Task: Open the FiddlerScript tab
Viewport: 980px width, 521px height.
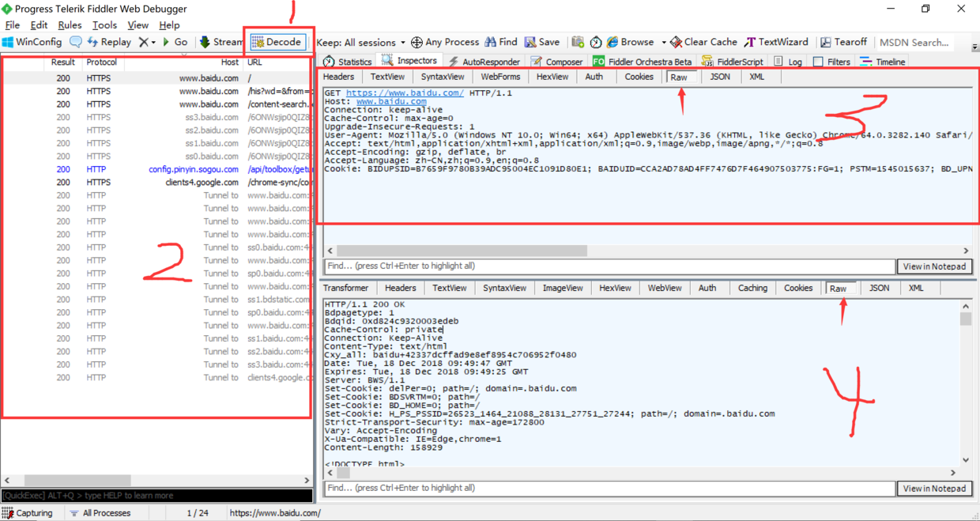Action: (733, 62)
